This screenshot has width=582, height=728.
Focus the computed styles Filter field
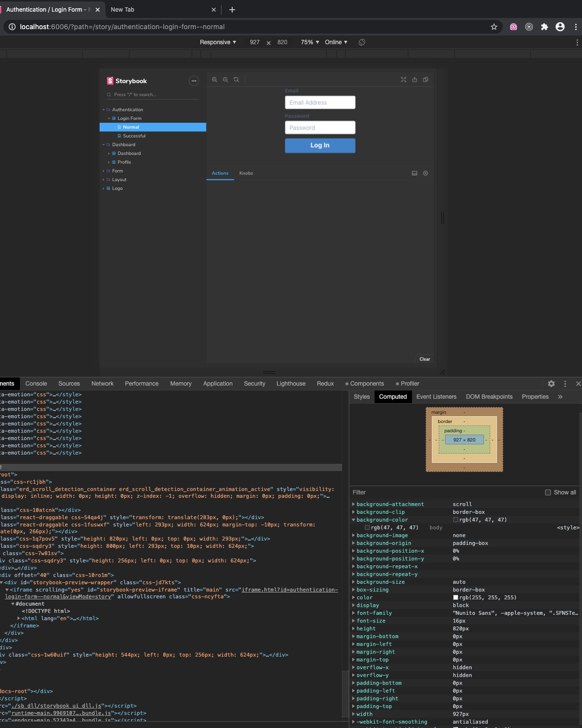(445, 492)
